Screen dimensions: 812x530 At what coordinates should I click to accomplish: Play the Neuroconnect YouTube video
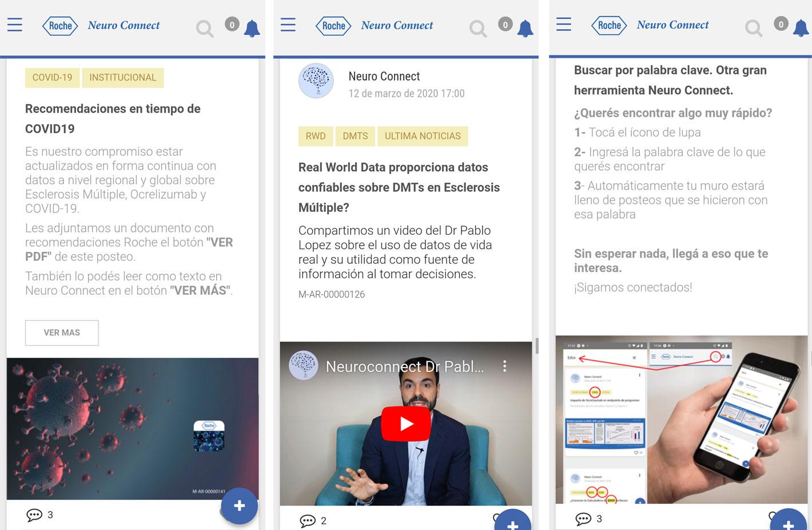406,424
